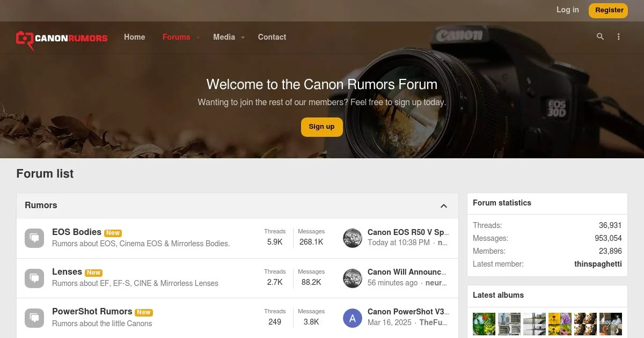
Task: Open the search magnifier icon
Action: tap(600, 36)
